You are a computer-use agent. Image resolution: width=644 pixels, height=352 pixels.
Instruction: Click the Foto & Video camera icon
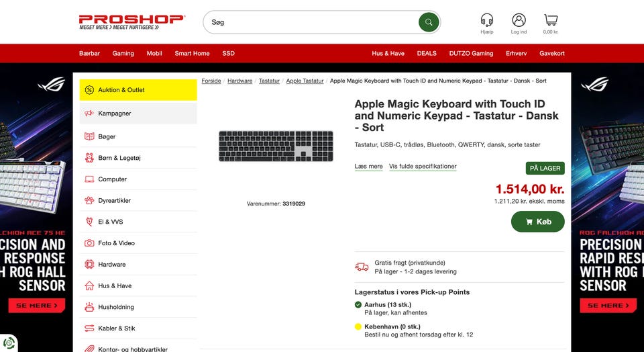[x=89, y=243]
